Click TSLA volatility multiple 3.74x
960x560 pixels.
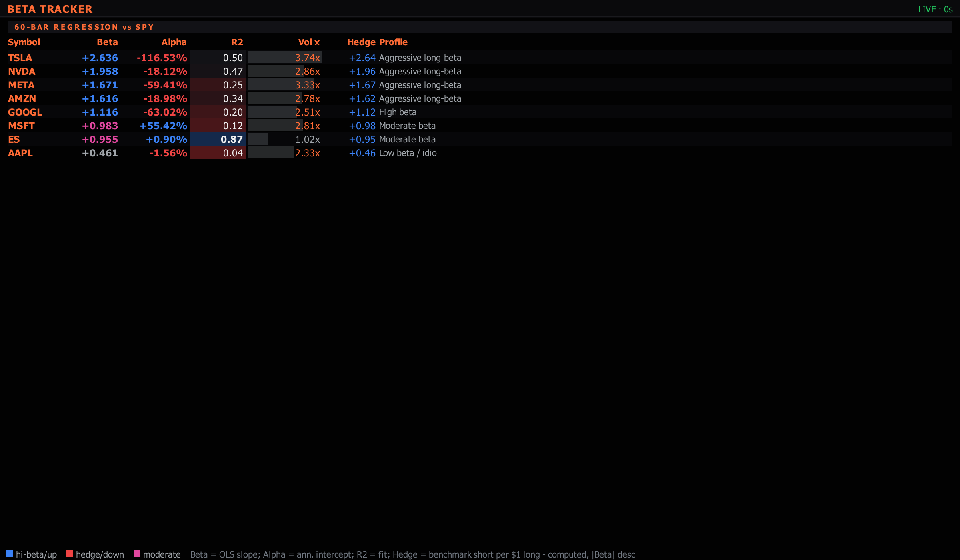tap(308, 58)
